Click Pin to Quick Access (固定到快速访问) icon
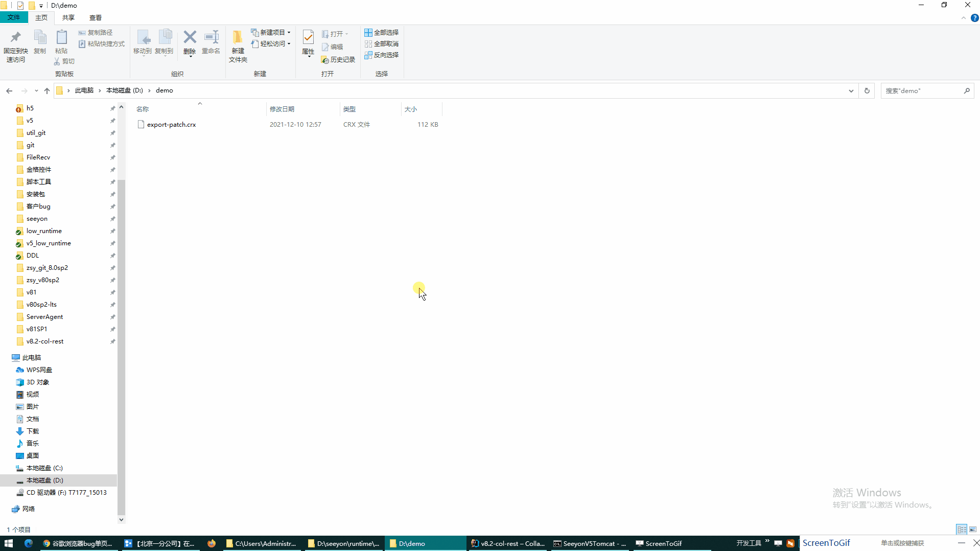Image resolution: width=980 pixels, height=551 pixels. [x=15, y=46]
